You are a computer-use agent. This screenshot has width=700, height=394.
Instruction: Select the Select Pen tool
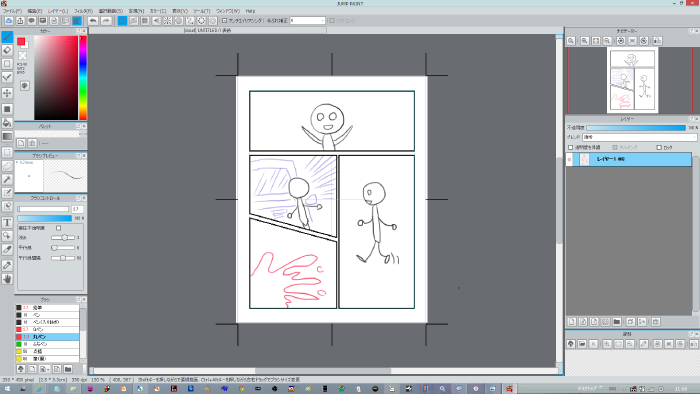pyautogui.click(x=7, y=193)
